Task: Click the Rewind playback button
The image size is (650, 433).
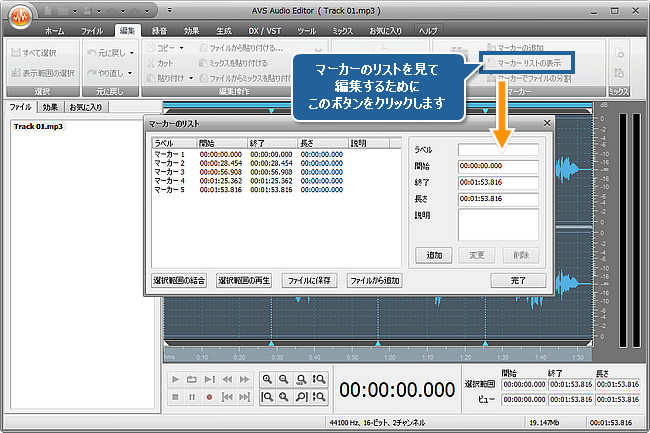Action: (226, 380)
